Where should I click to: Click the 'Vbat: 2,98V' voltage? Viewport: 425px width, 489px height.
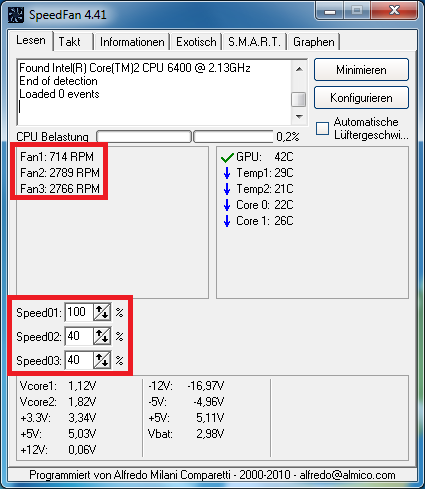(x=186, y=434)
